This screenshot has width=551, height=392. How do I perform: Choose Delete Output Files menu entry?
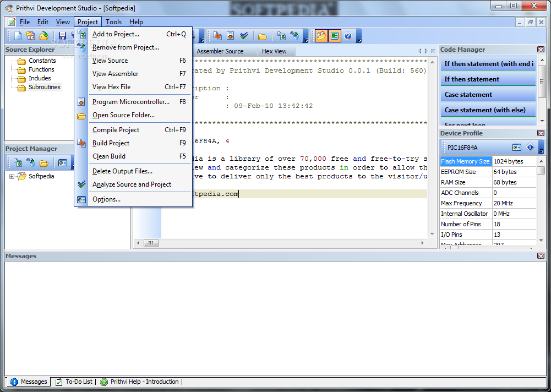tap(134, 171)
